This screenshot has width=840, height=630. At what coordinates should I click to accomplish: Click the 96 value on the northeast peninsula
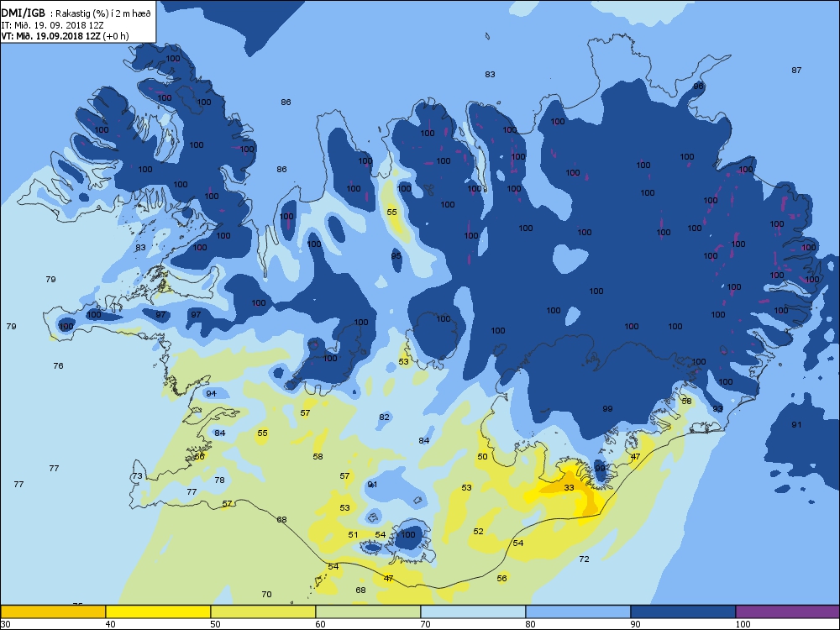click(698, 87)
